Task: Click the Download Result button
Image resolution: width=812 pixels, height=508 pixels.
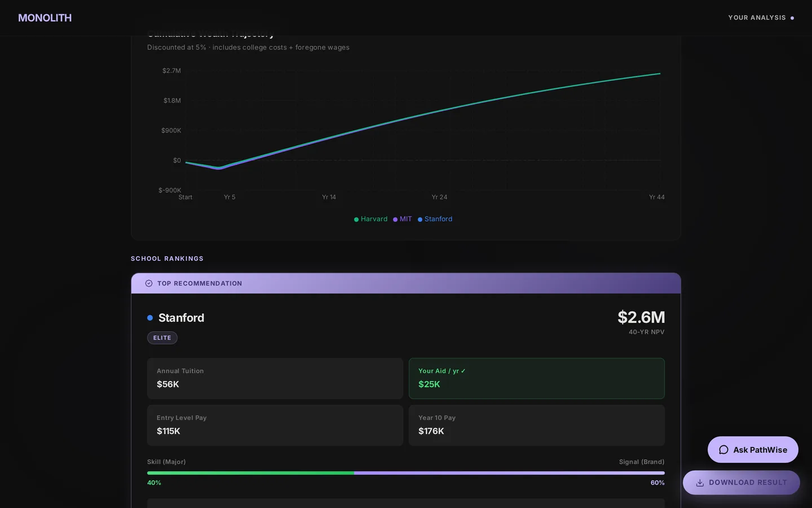Action: pos(742,483)
